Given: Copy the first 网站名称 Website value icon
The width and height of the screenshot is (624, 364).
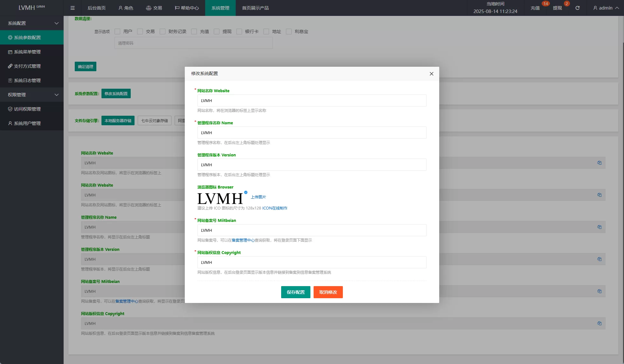Looking at the screenshot, I should 599,163.
